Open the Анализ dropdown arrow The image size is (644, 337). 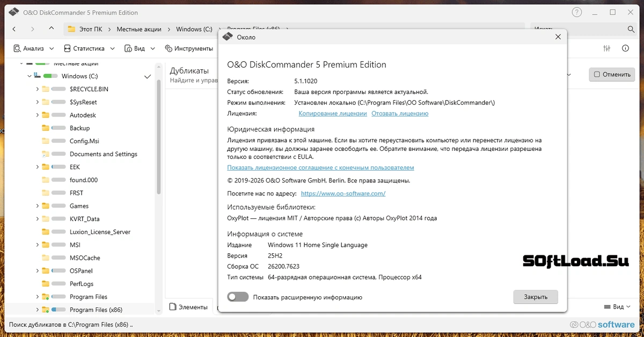tap(52, 48)
